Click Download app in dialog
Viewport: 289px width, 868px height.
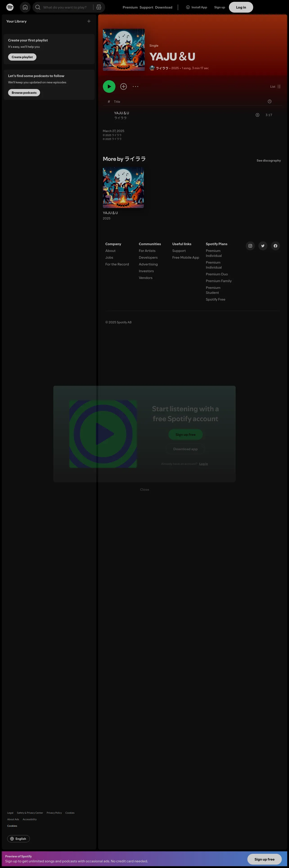click(185, 449)
